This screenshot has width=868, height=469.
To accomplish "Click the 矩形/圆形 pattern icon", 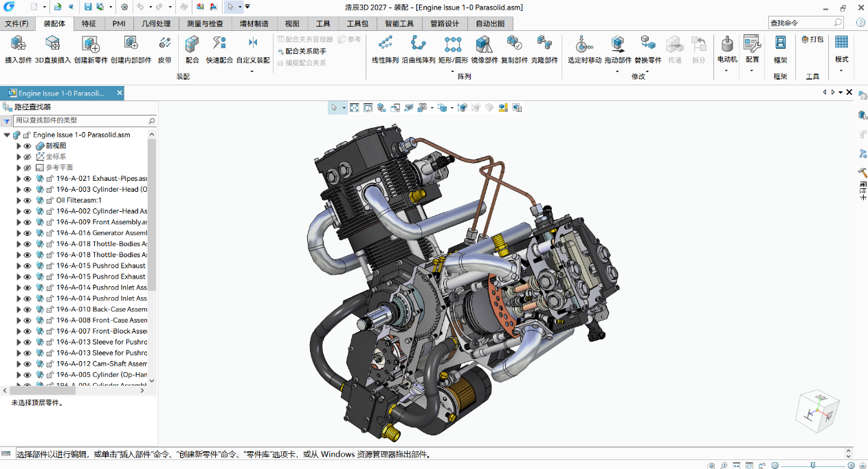I will pos(453,45).
